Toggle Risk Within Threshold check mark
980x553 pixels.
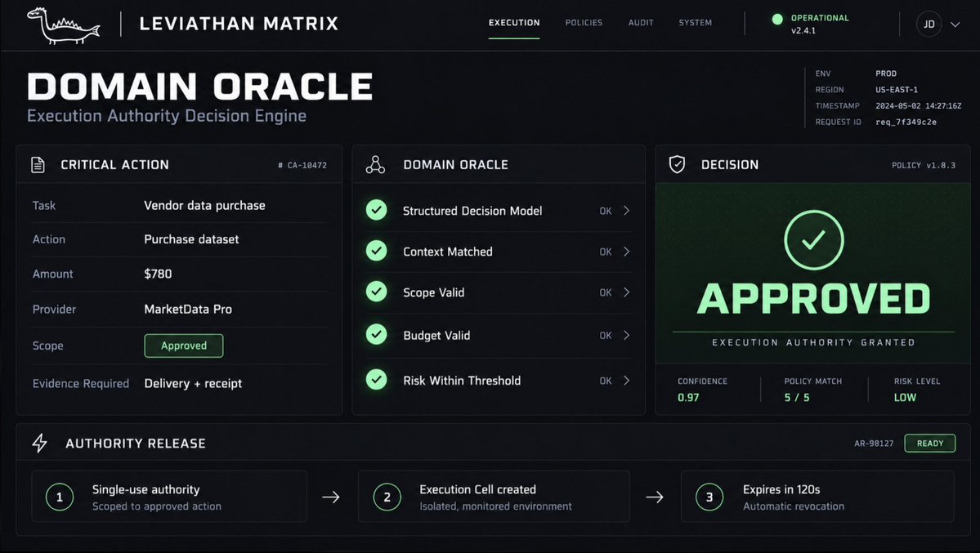[376, 379]
